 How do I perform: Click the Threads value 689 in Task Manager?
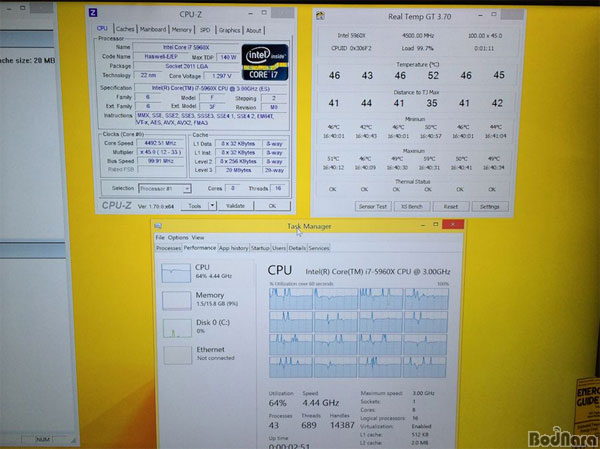tap(308, 425)
